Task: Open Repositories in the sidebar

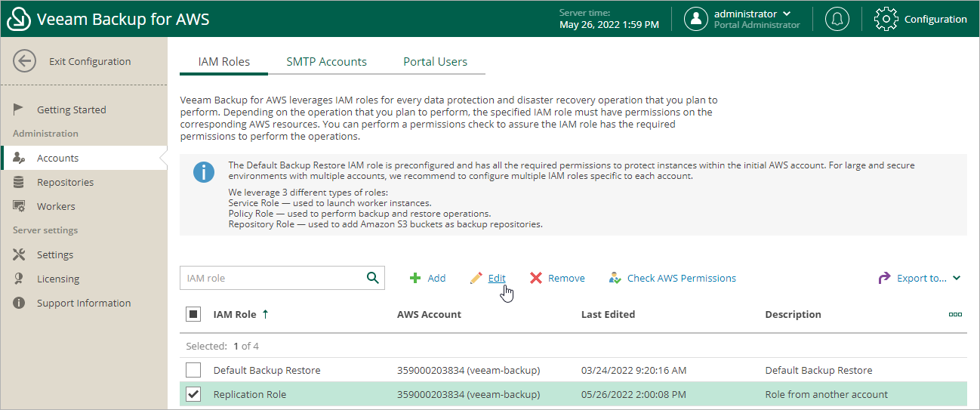Action: click(x=65, y=182)
